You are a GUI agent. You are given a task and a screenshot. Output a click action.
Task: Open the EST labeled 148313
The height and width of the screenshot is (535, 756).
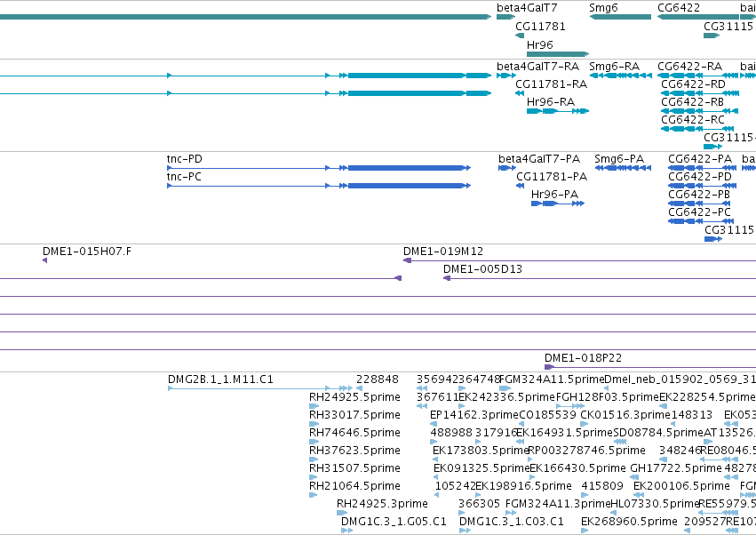coord(691,415)
